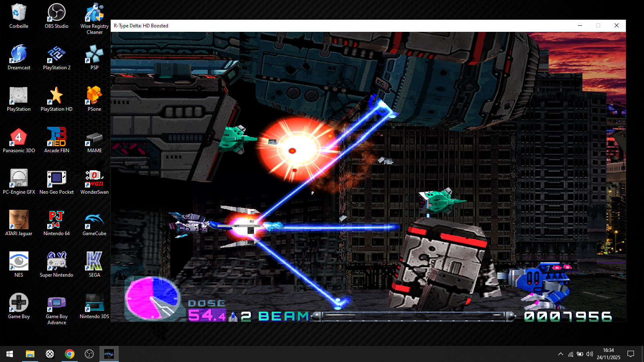Open File Explorer from the taskbar
Image resolution: width=644 pixels, height=362 pixels.
(x=30, y=354)
